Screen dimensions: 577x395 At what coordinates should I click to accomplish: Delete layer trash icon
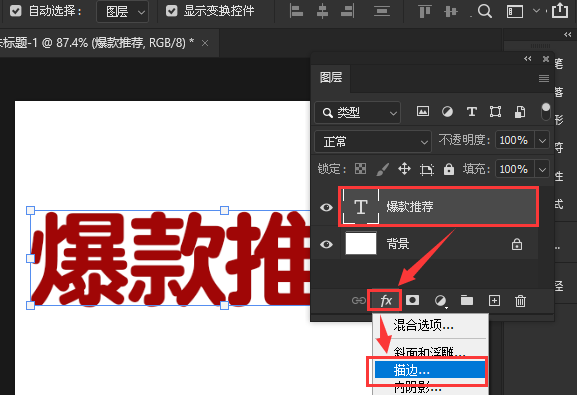click(520, 301)
